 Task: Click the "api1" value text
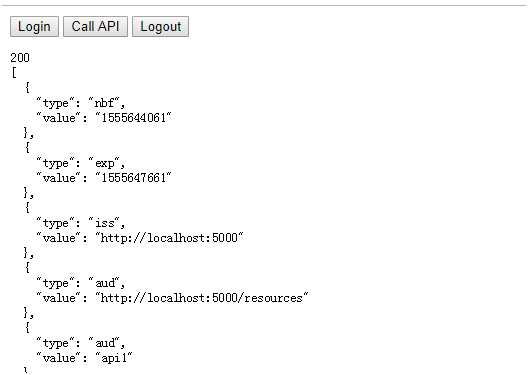[x=114, y=358]
